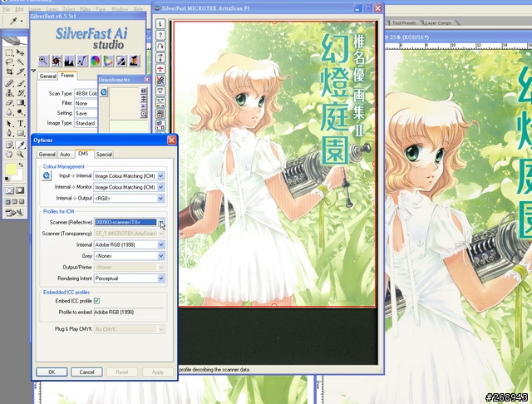Close the Densitometer window

[x=146, y=79]
